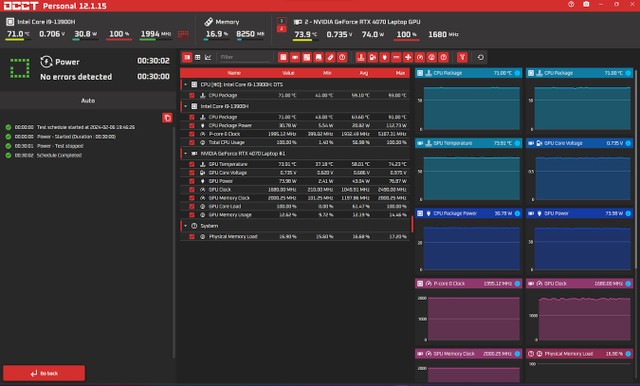This screenshot has width=640, height=386.
Task: Uncheck the CPU Package Power row checkbox
Action: [192, 126]
